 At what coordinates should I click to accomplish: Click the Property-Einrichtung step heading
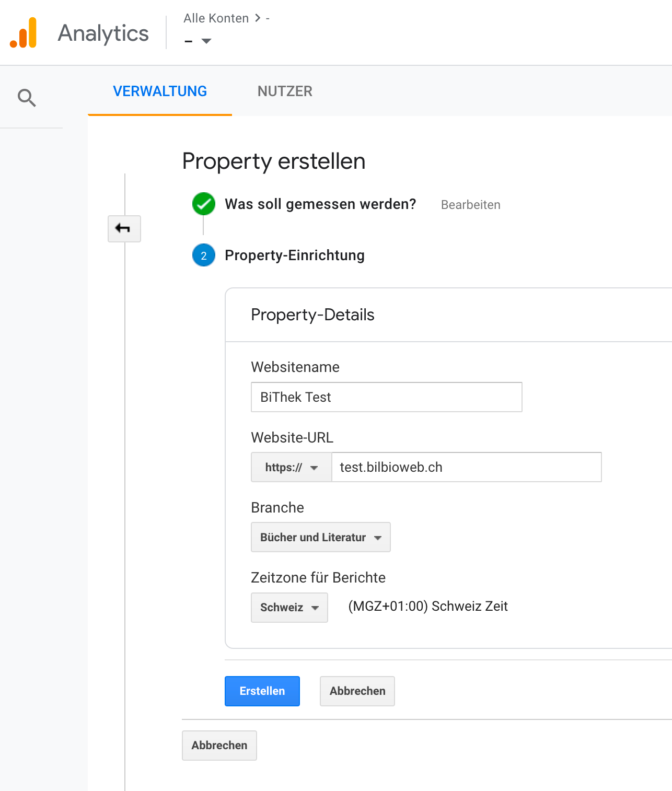[x=294, y=255]
